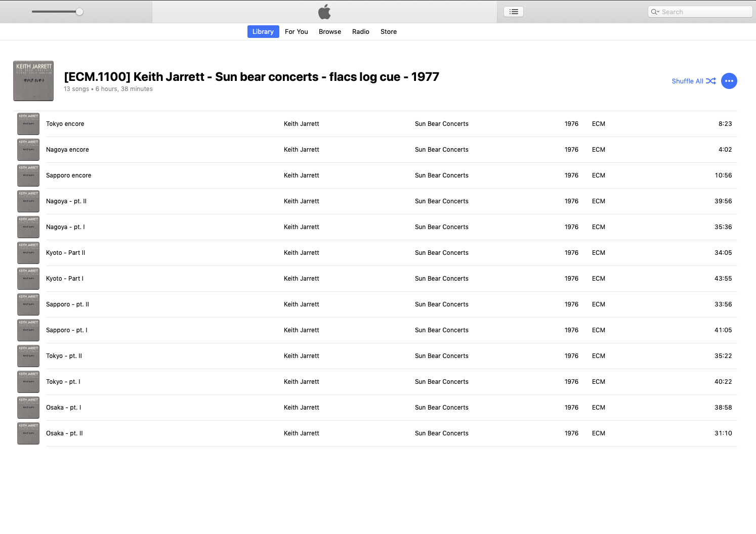Click the Kyoto - Part II track artwork

pos(28,253)
